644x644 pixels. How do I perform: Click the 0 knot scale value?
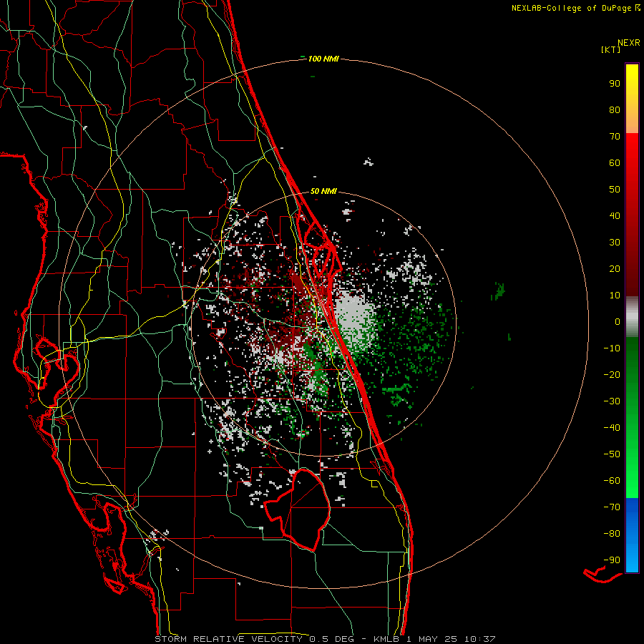tap(618, 321)
